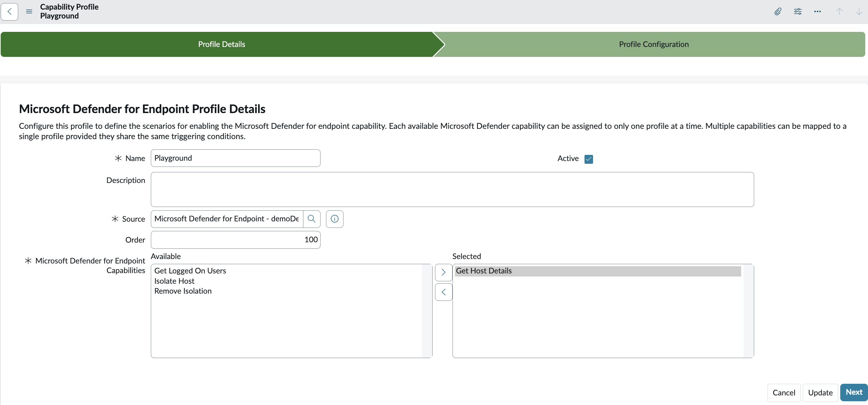Preview Source record info icon
This screenshot has width=868, height=405.
[x=335, y=219]
